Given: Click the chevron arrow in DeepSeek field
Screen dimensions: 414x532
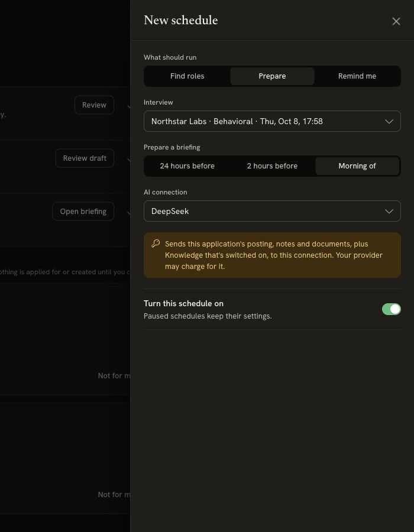Looking at the screenshot, I should click(x=389, y=212).
